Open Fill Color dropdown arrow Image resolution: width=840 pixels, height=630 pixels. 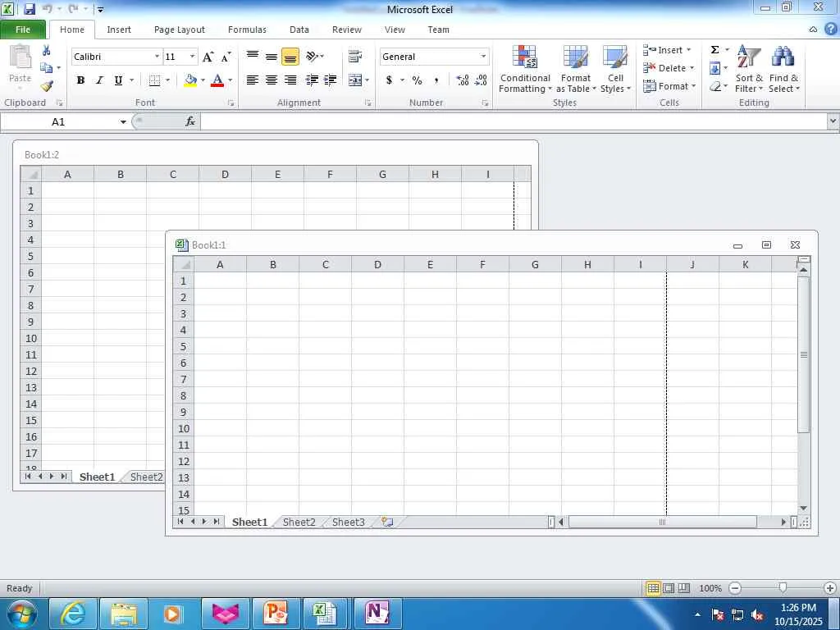pyautogui.click(x=203, y=80)
